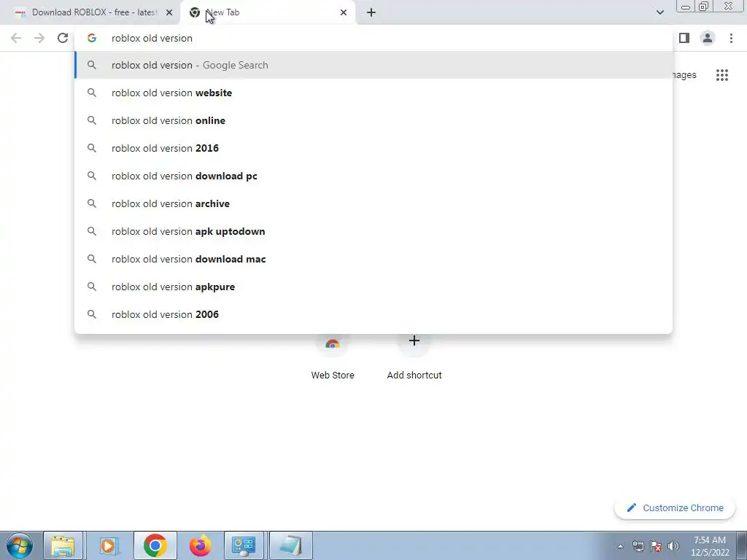Choose suggestion roblox old version website

tap(373, 93)
